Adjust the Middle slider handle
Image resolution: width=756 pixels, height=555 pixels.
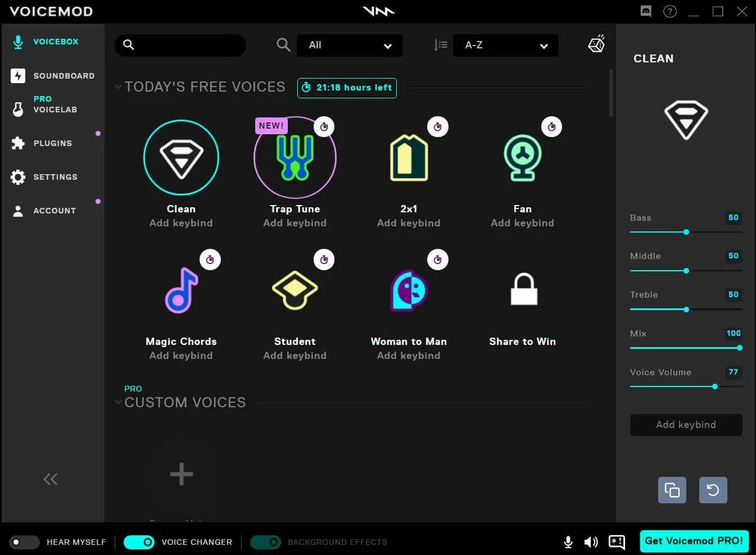coord(686,271)
